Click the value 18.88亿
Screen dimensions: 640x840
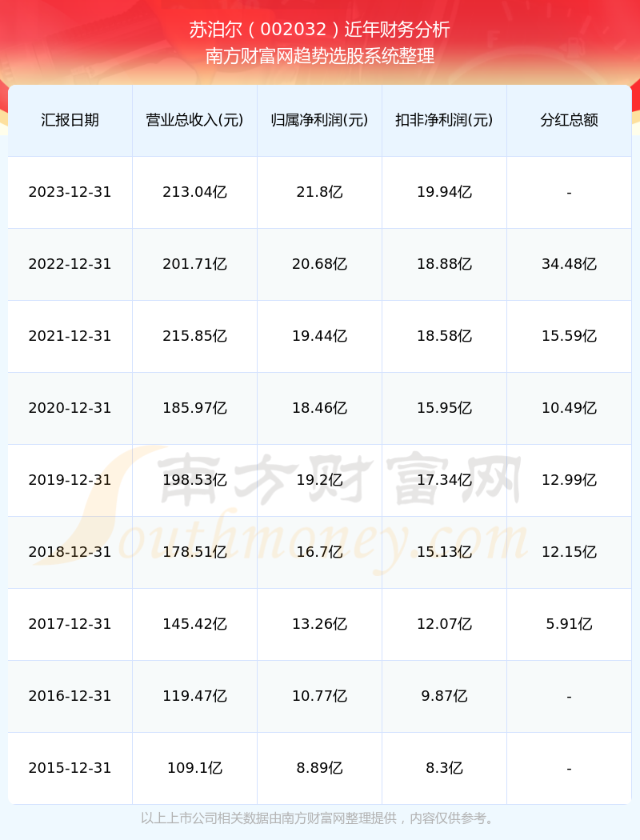[x=445, y=264]
